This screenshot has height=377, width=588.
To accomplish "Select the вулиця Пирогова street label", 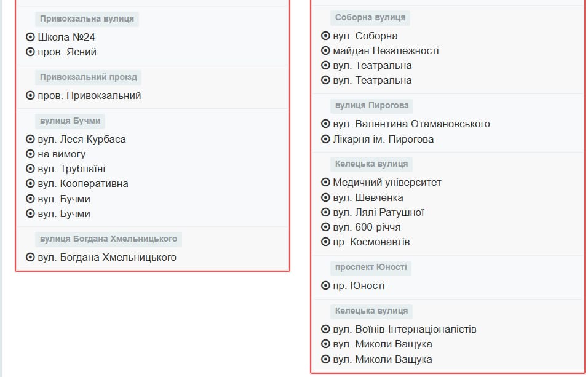I will 371,105.
